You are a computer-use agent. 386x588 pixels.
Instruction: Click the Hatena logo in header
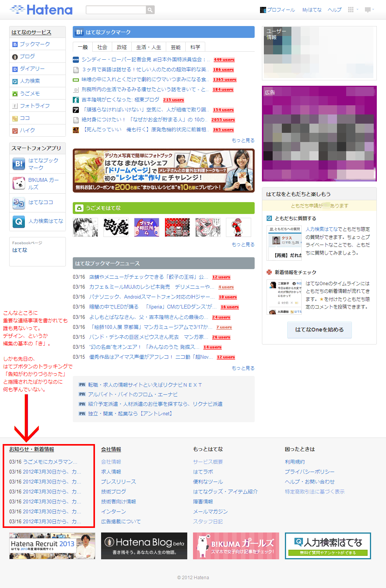41,10
